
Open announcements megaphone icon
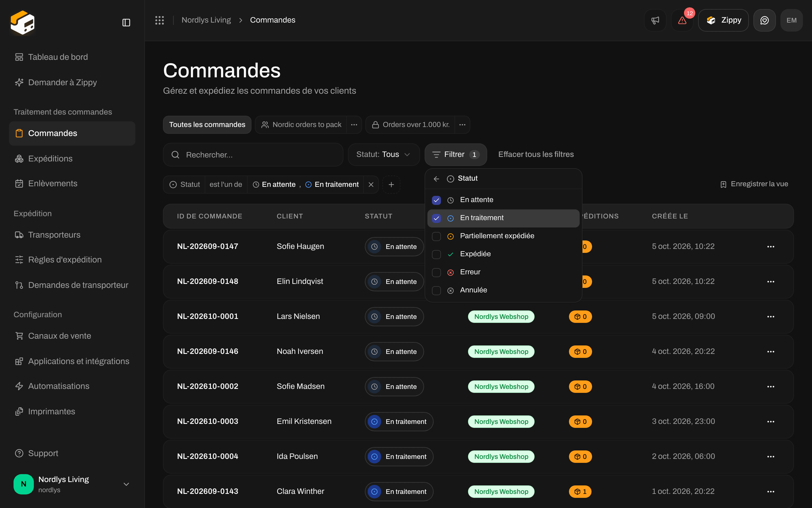tap(655, 20)
